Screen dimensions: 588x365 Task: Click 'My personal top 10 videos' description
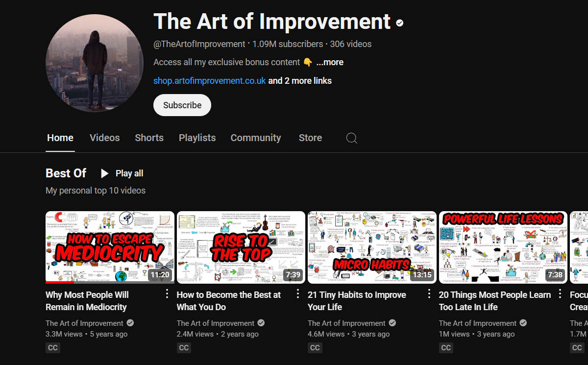[x=96, y=191]
